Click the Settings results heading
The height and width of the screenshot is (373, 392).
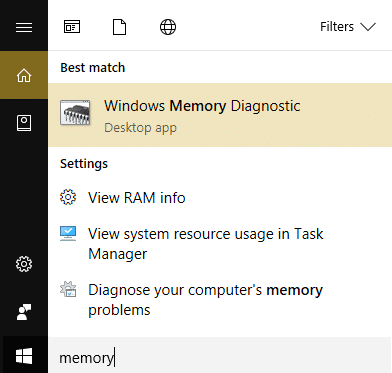[x=84, y=164]
